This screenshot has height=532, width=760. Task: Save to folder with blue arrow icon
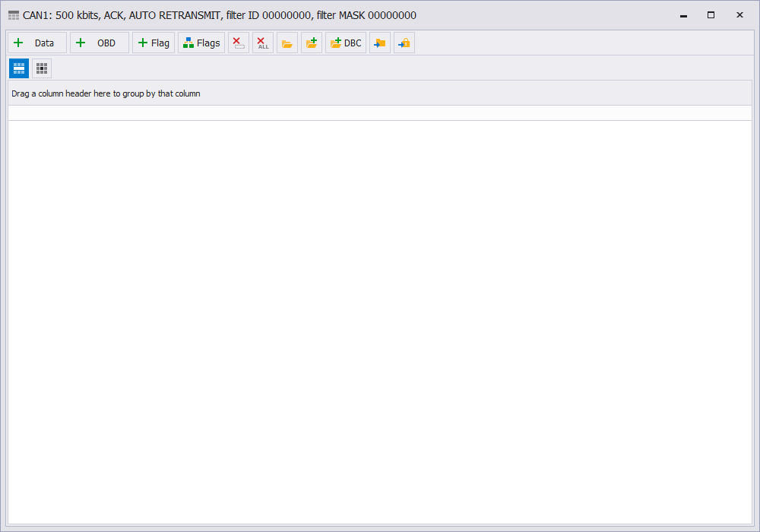[379, 43]
